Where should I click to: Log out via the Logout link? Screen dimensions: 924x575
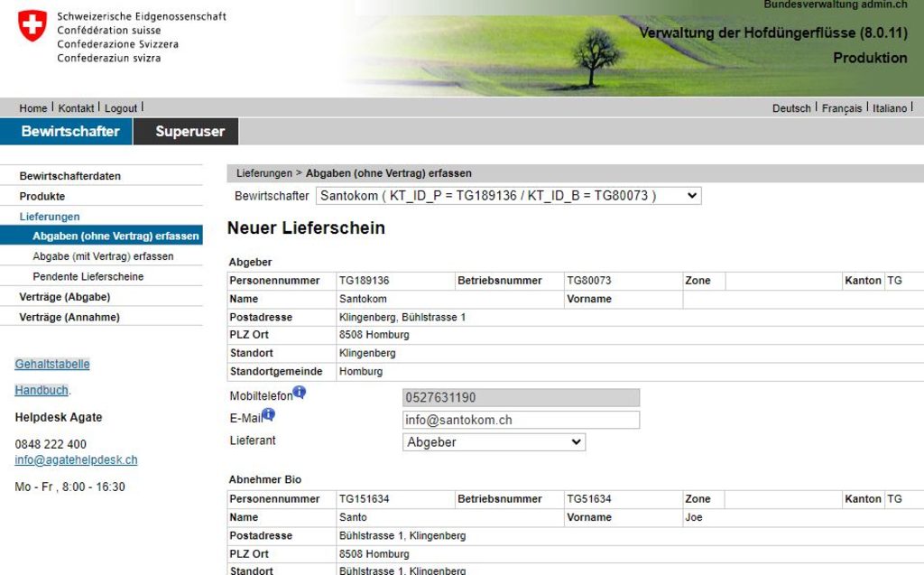click(x=121, y=108)
